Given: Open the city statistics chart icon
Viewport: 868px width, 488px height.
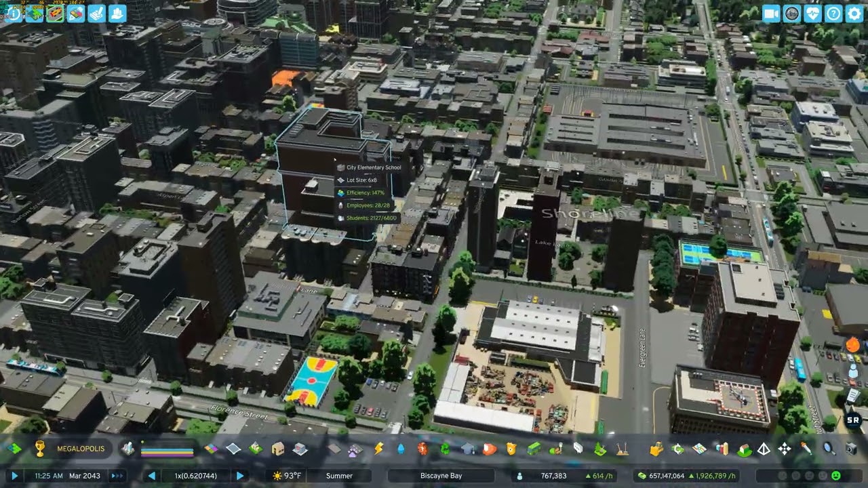Looking at the screenshot, I should (x=722, y=449).
